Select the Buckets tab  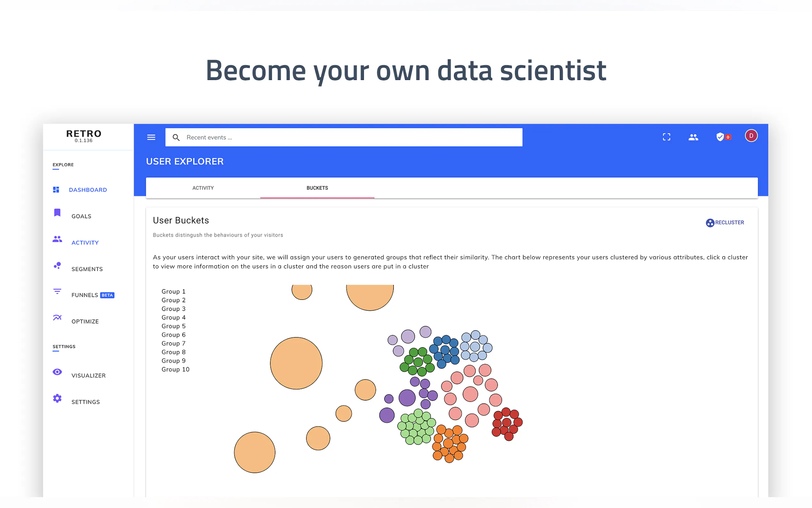(x=317, y=188)
